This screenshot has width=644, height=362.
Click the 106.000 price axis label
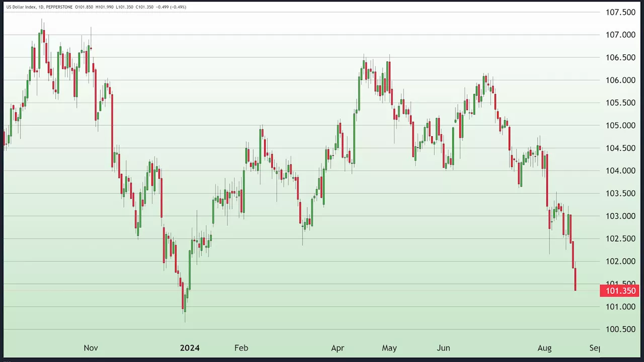coord(620,80)
